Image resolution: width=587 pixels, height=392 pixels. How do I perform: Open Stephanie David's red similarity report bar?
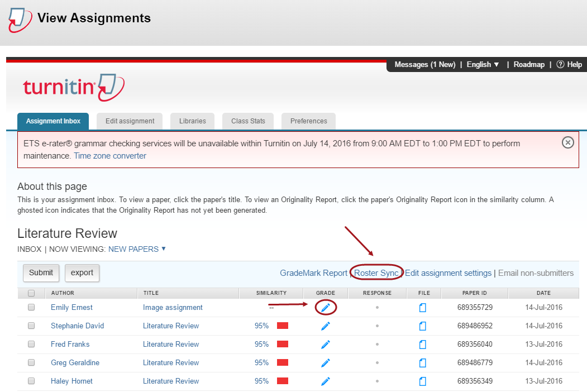coord(283,326)
